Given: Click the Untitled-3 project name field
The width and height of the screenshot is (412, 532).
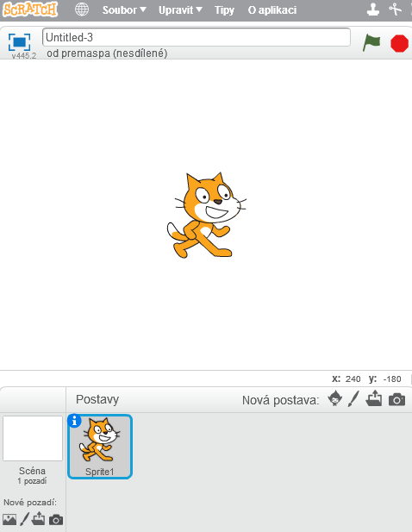Looking at the screenshot, I should (197, 37).
